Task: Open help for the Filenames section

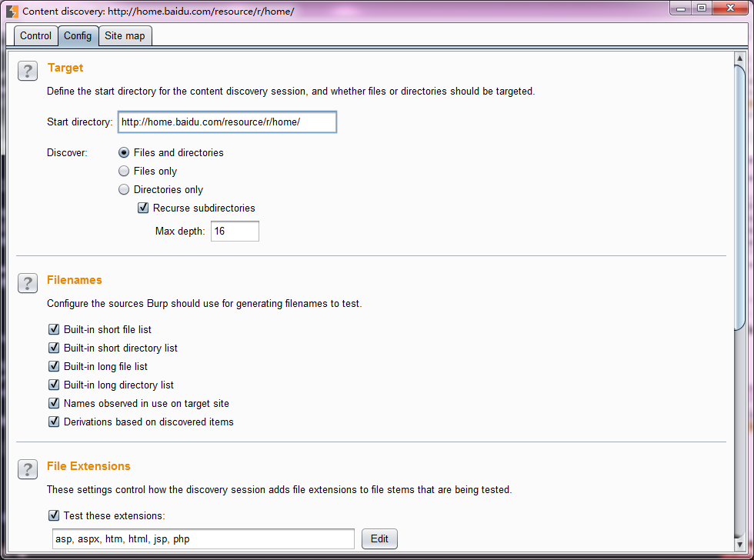Action: click(x=28, y=283)
